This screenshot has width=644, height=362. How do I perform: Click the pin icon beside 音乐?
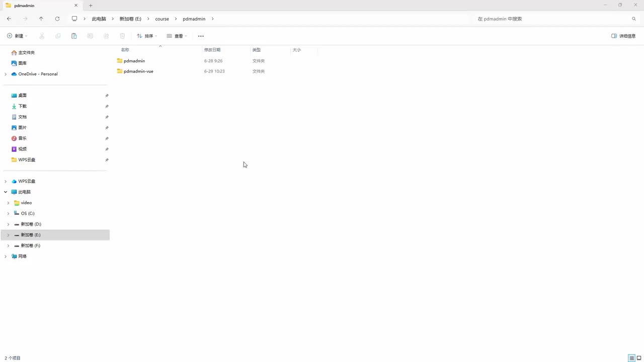pyautogui.click(x=107, y=138)
